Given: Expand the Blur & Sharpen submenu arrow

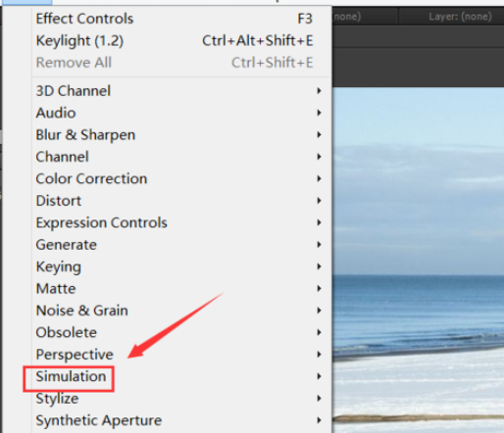Looking at the screenshot, I should (x=319, y=135).
